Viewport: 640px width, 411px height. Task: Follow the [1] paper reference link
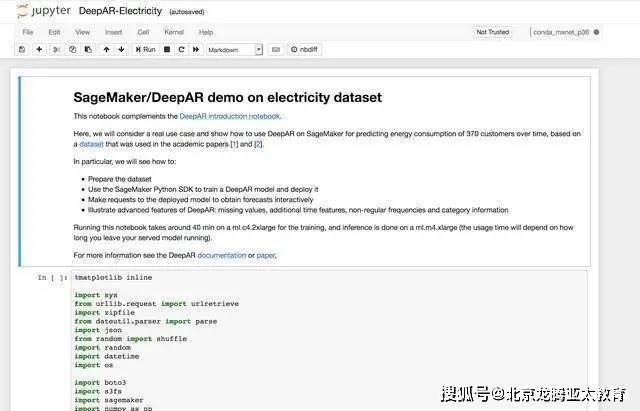pos(234,144)
